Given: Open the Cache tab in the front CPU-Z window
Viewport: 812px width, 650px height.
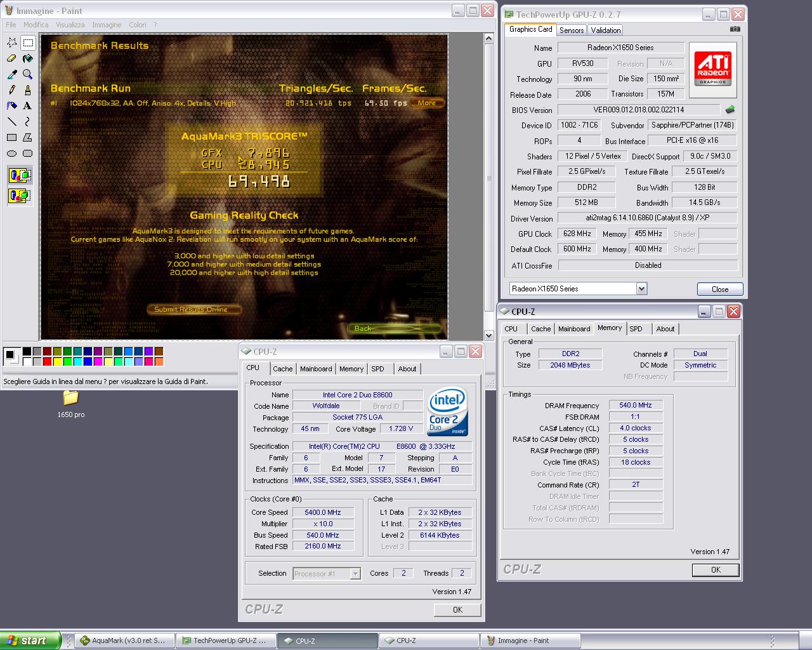Looking at the screenshot, I should (283, 369).
